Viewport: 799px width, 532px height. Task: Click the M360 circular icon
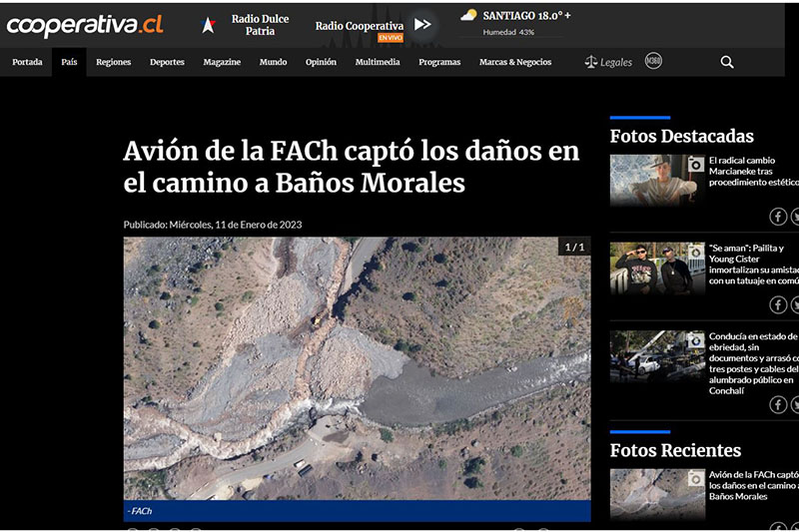pos(653,61)
